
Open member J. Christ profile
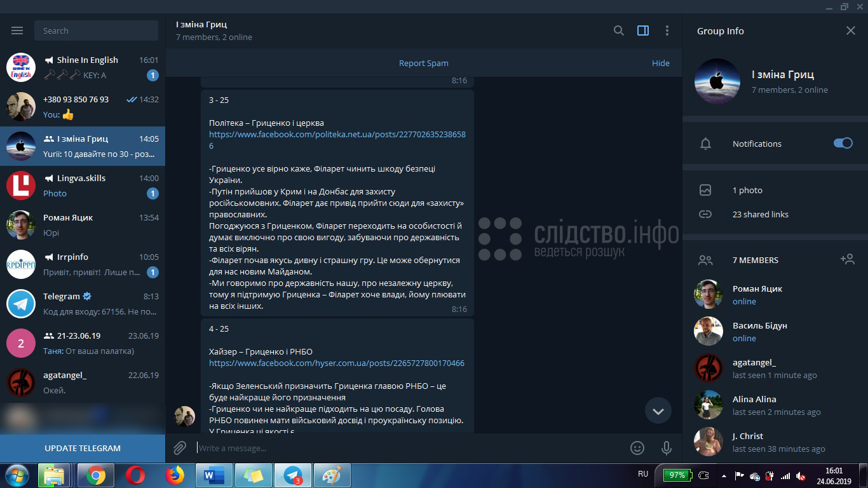pos(775,442)
